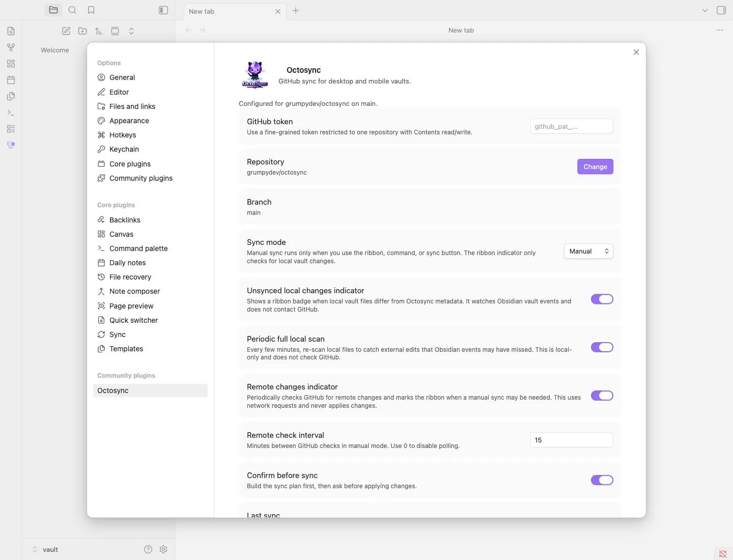Click the auto-reveal current file icon
The image size is (733, 560).
[x=115, y=31]
